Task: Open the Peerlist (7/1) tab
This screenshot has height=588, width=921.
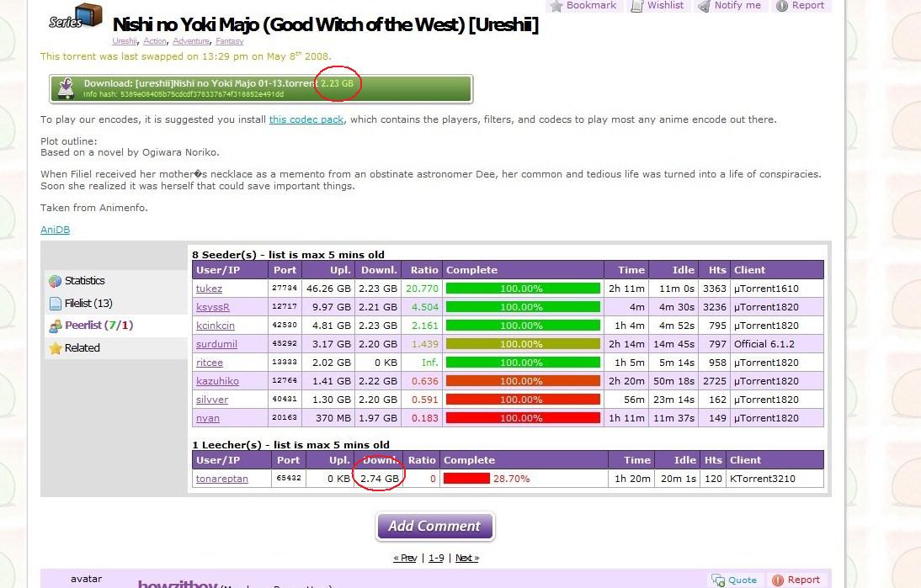Action: pos(115,325)
